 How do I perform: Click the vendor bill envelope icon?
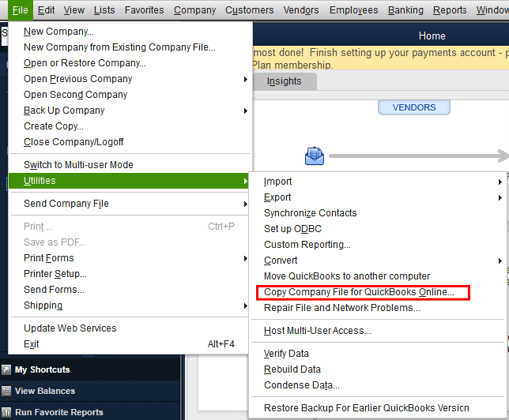315,156
